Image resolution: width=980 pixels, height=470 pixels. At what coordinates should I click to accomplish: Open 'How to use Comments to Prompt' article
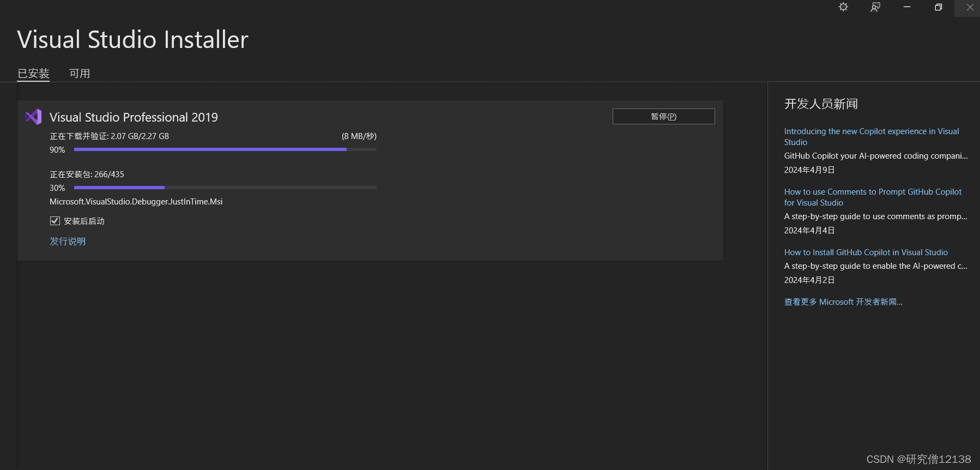click(873, 197)
